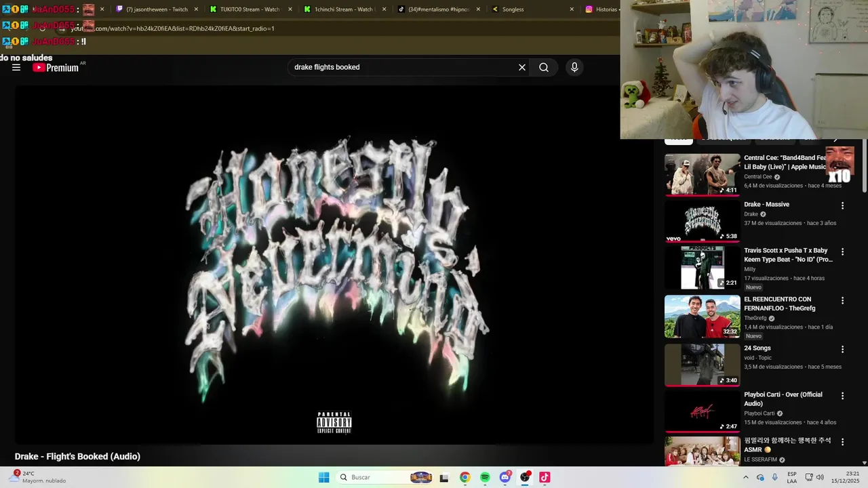Open options menu for LE SSERAFIM ASMR video
This screenshot has width=868, height=488.
(843, 441)
